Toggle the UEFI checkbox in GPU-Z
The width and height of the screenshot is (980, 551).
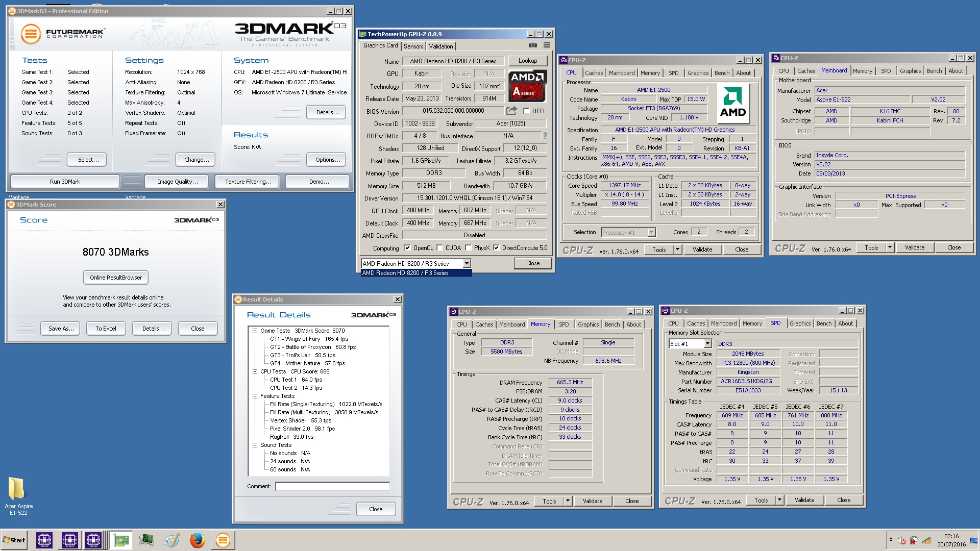click(526, 111)
